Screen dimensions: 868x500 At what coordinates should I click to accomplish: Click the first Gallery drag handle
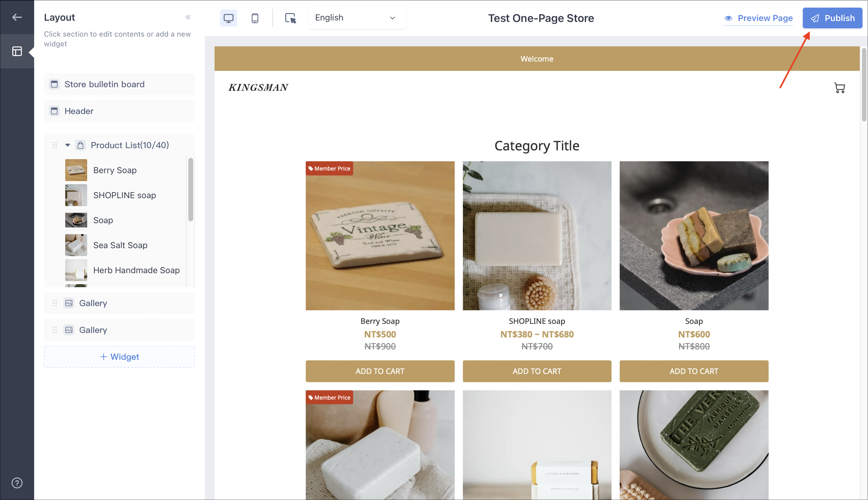click(55, 303)
